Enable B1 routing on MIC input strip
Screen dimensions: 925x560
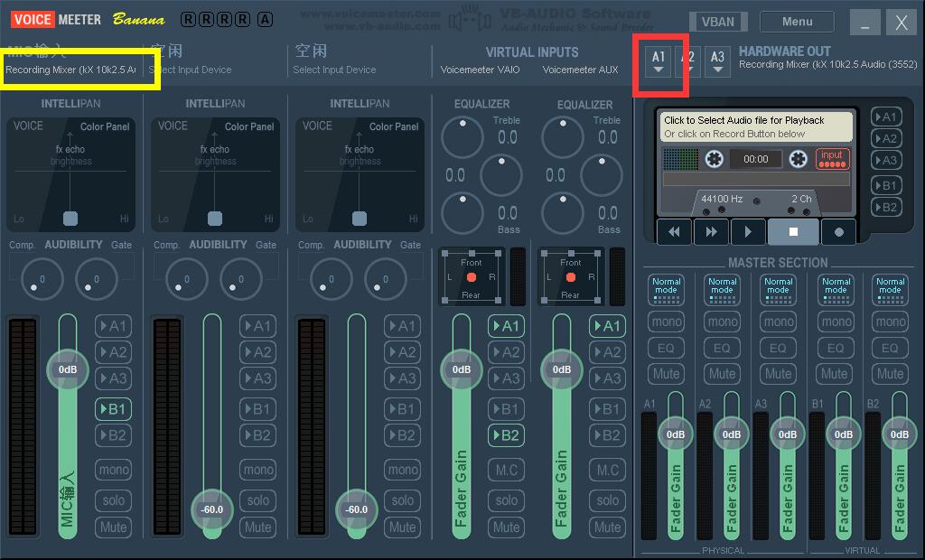pos(113,409)
